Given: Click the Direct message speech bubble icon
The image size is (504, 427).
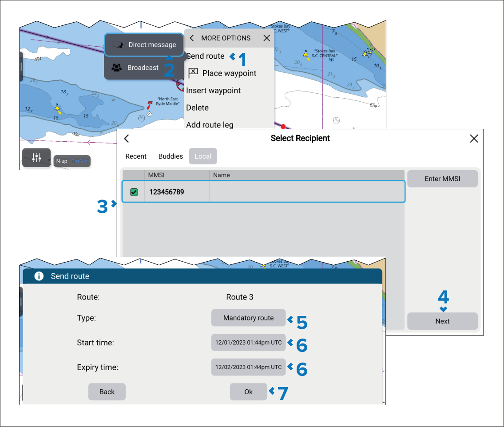Looking at the screenshot, I should click(x=117, y=45).
